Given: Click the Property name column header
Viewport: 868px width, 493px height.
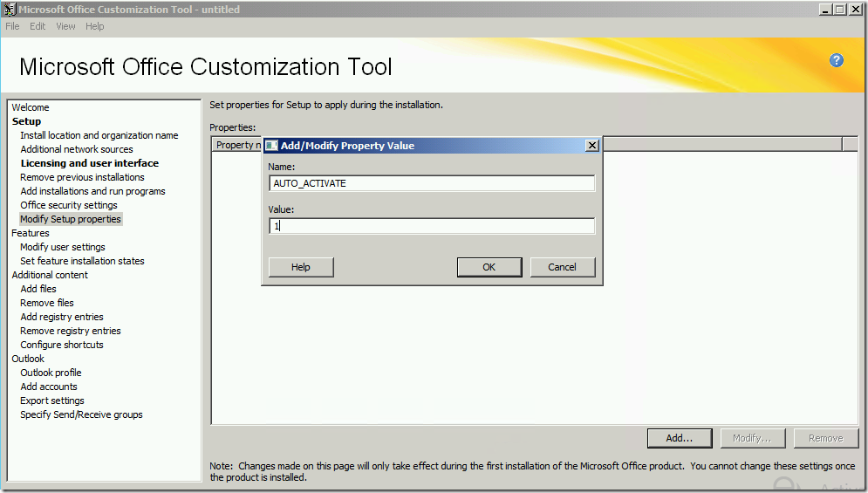Looking at the screenshot, I should (x=237, y=145).
